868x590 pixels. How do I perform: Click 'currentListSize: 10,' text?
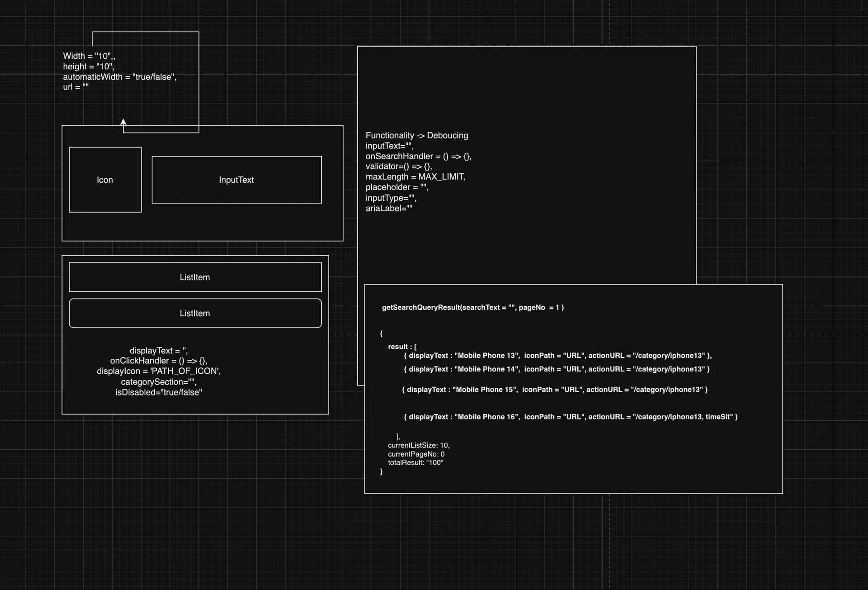pos(419,445)
